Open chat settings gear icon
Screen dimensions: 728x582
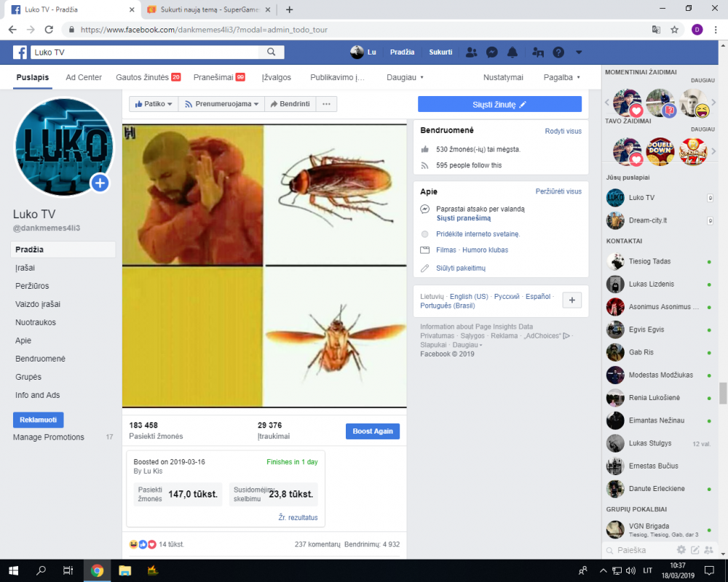coord(681,550)
